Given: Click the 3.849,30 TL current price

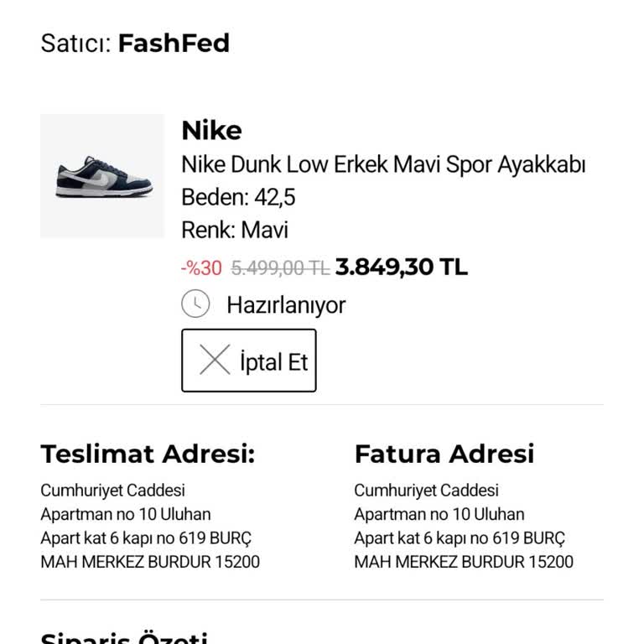Looking at the screenshot, I should (401, 267).
